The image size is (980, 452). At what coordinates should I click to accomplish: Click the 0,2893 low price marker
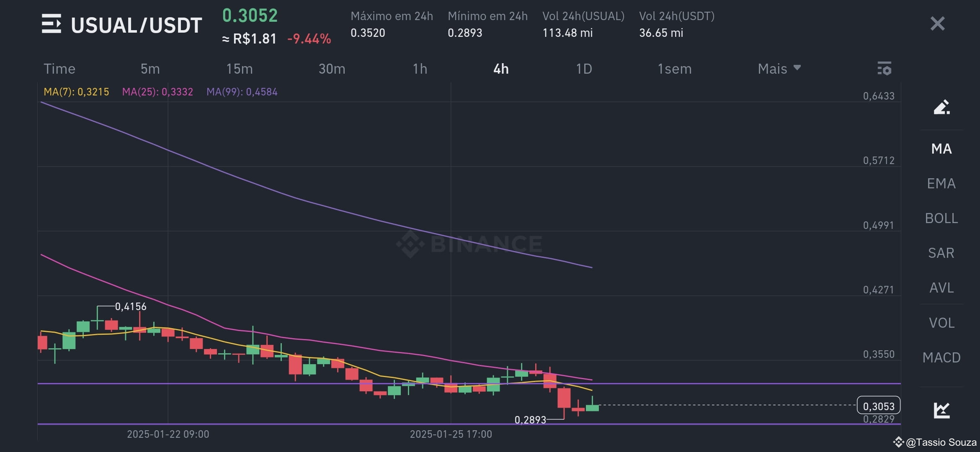click(530, 419)
